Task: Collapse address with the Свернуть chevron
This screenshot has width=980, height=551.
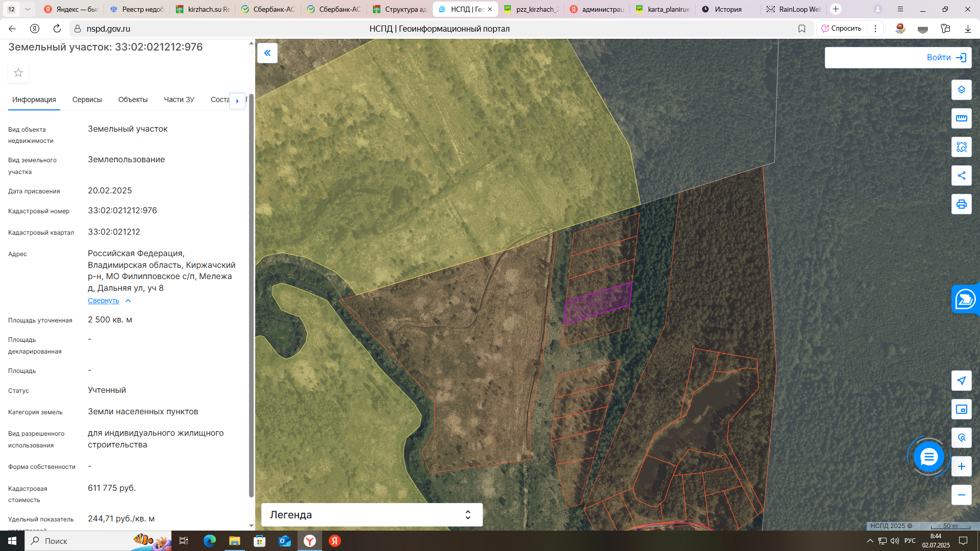Action: [x=128, y=301]
